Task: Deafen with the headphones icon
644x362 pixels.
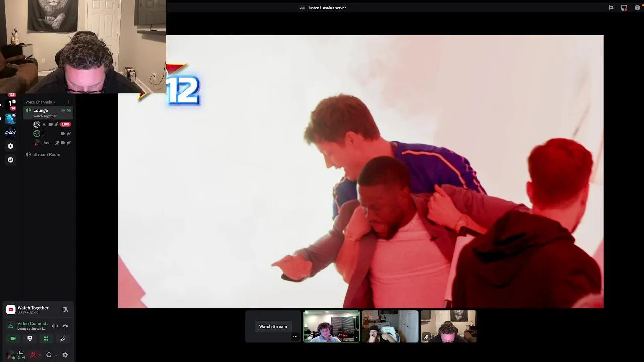Action: tap(49, 355)
